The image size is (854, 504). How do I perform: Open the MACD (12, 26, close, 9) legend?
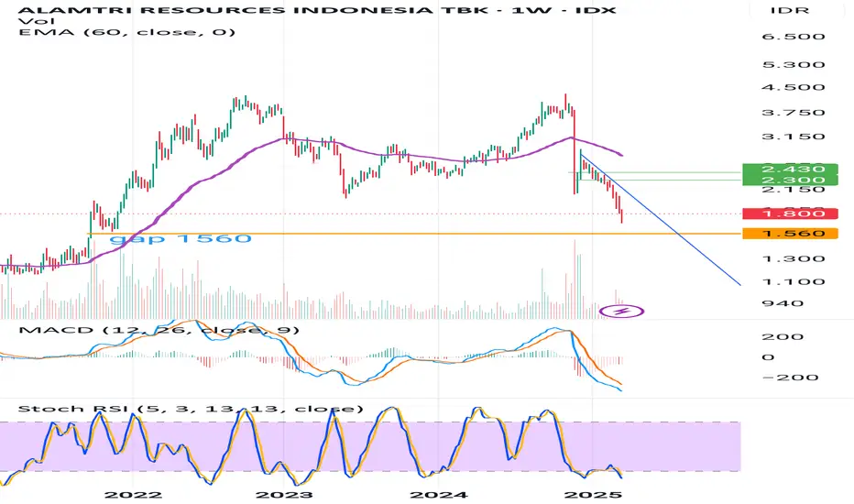(x=159, y=330)
